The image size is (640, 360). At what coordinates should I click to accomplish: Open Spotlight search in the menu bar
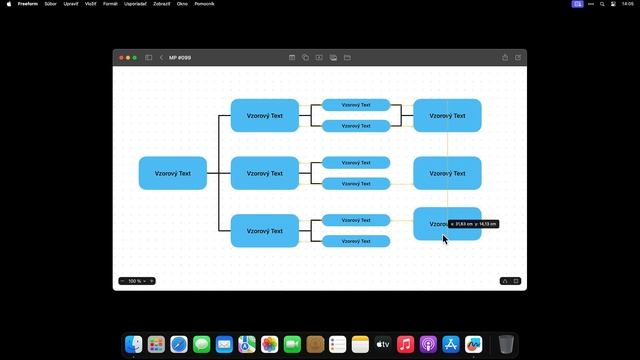602,4
